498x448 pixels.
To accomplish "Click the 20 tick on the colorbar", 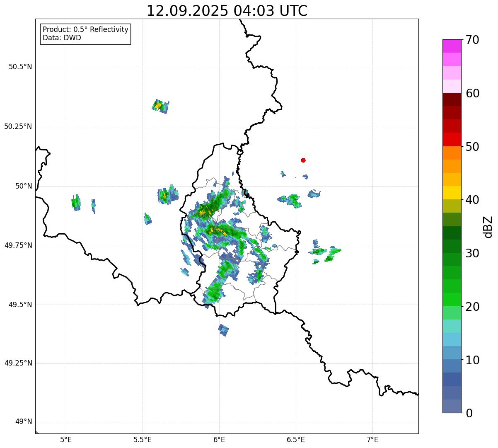I will tap(472, 307).
